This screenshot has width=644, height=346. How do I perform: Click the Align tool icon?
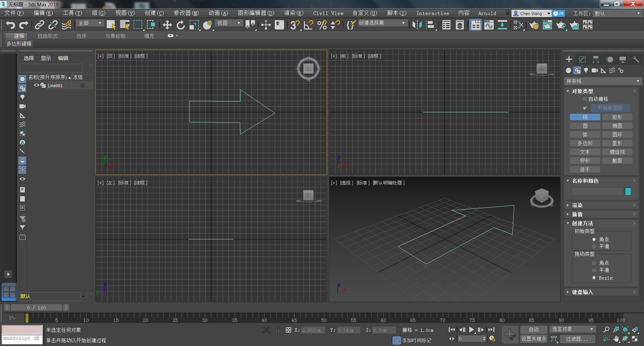(430, 25)
